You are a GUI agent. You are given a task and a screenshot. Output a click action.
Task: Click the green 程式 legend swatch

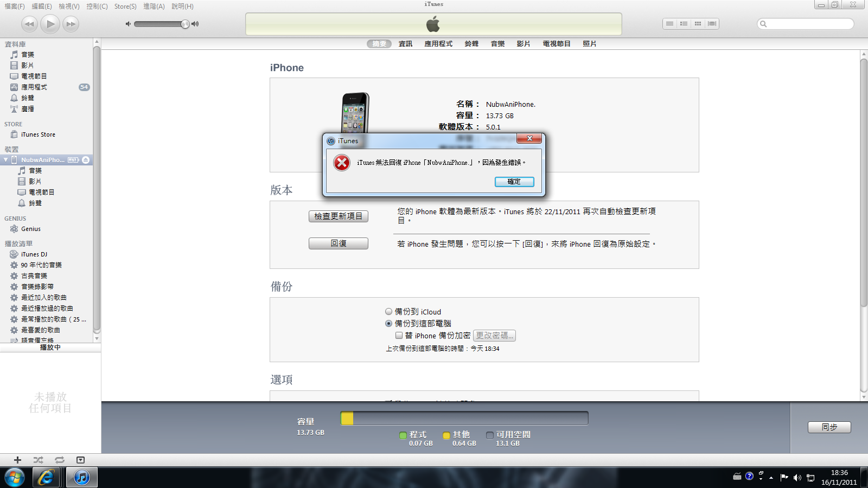(x=403, y=435)
